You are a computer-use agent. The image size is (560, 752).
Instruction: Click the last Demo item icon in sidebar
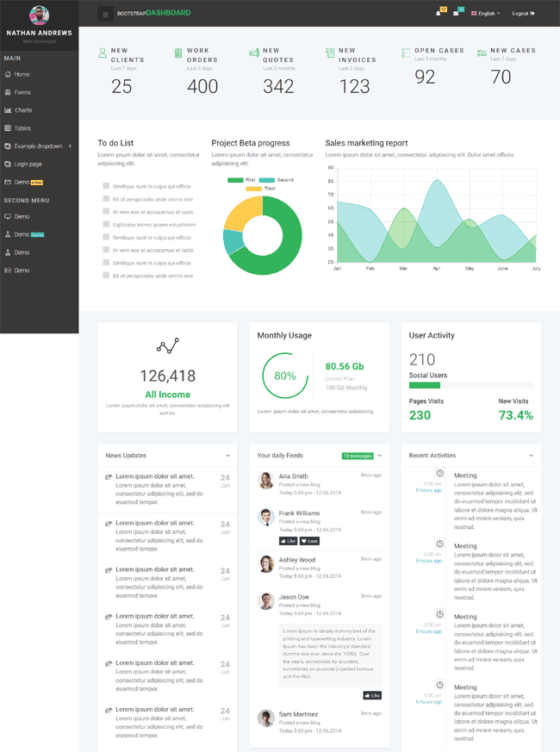coord(8,270)
